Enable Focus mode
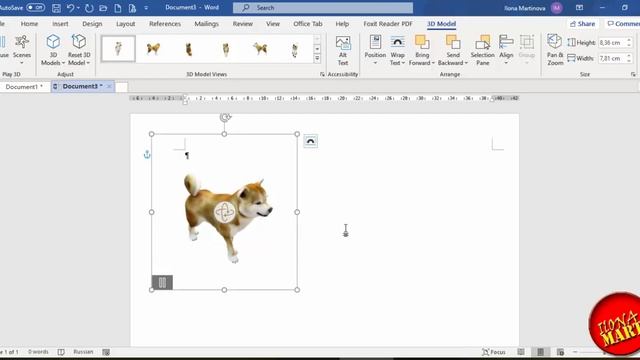Screen dimensions: 640x360 tap(494, 352)
